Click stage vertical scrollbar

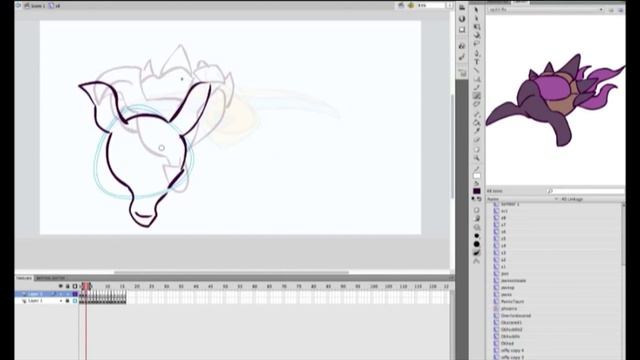point(452,146)
